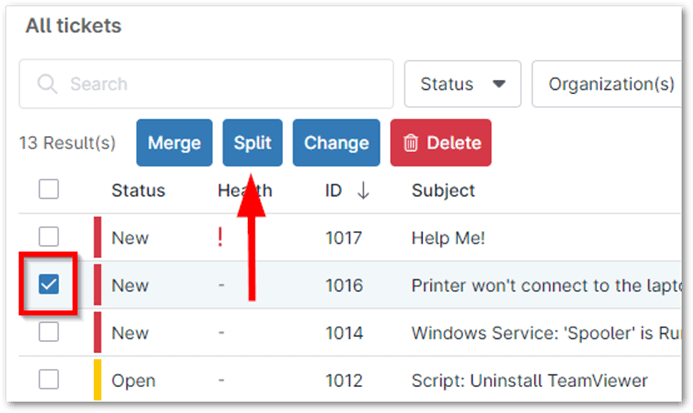The width and height of the screenshot is (693, 413).
Task: Tick the checkbox for ticket 1012
Action: [x=49, y=380]
